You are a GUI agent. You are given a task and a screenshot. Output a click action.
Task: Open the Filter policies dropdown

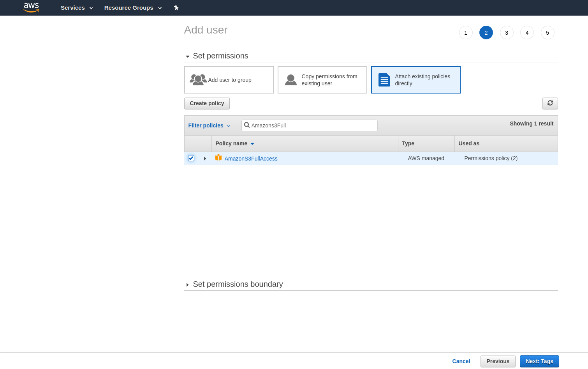pos(209,125)
